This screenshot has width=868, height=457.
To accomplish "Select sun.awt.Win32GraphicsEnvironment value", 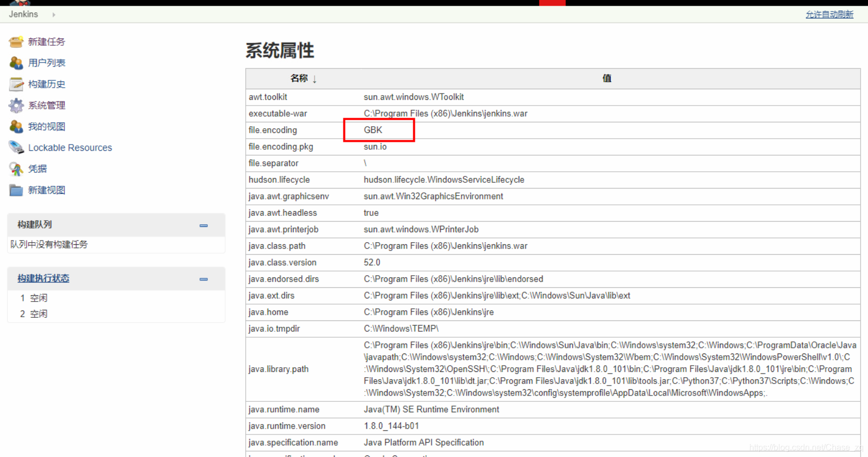I will 433,196.
